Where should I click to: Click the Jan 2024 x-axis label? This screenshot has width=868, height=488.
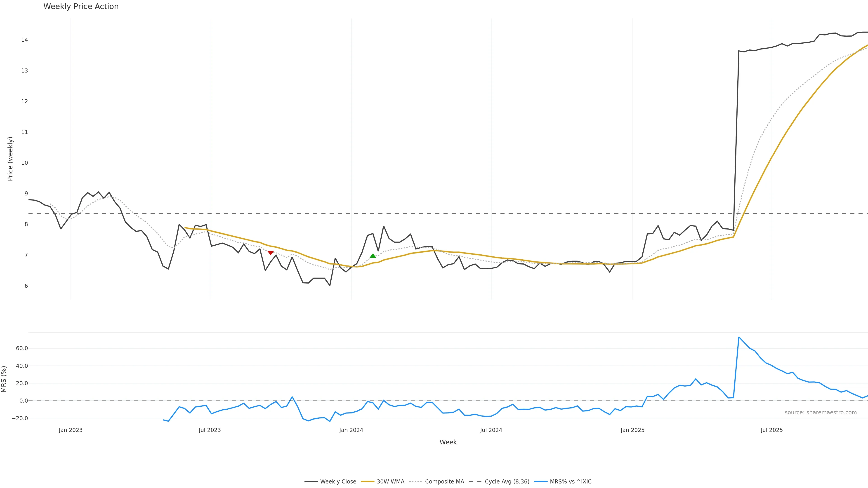[351, 430]
